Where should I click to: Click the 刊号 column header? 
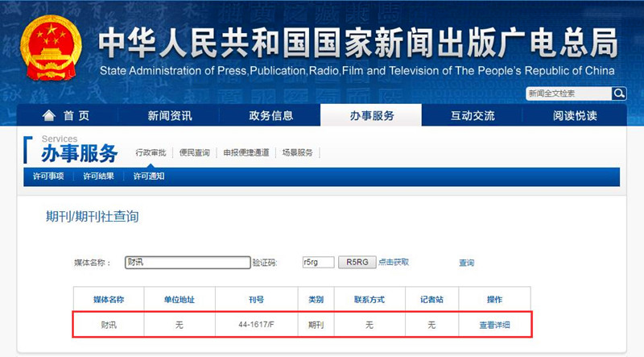(x=256, y=300)
